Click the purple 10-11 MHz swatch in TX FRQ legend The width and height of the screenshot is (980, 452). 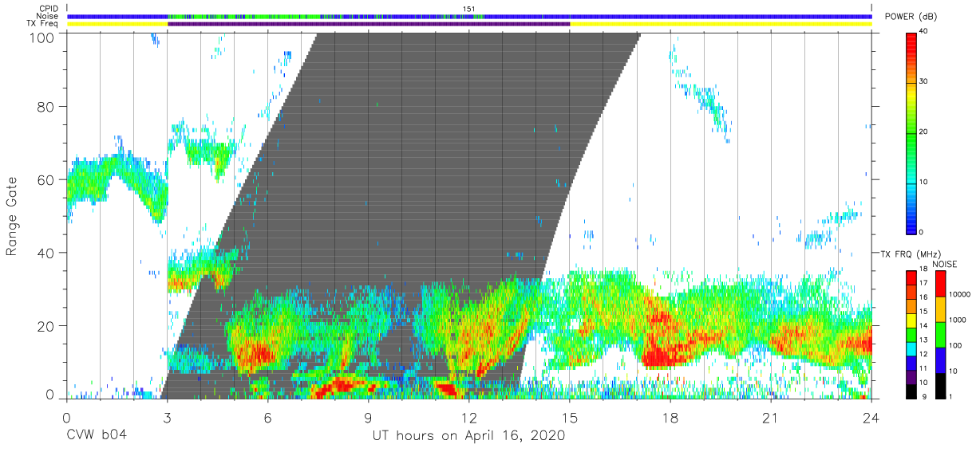pyautogui.click(x=911, y=377)
